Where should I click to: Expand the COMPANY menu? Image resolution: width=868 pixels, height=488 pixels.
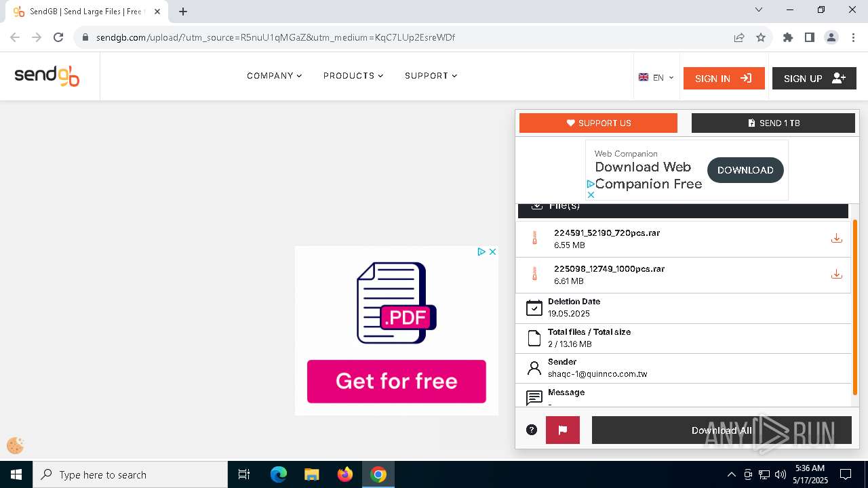point(274,76)
